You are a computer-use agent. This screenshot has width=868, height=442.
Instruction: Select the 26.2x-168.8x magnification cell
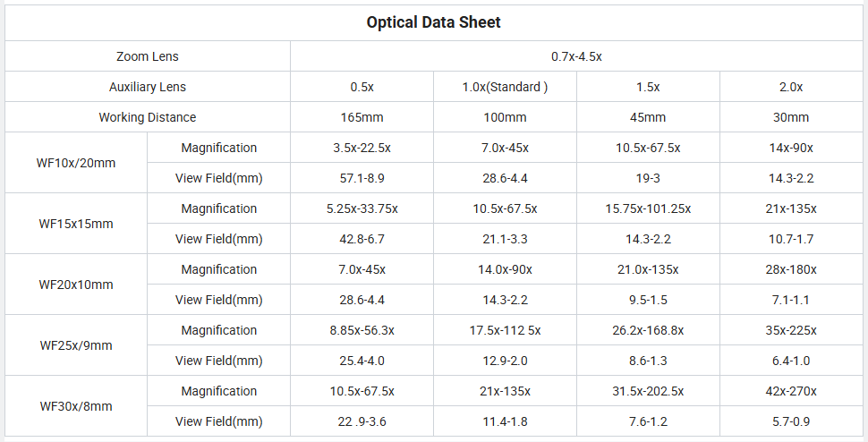click(x=648, y=330)
